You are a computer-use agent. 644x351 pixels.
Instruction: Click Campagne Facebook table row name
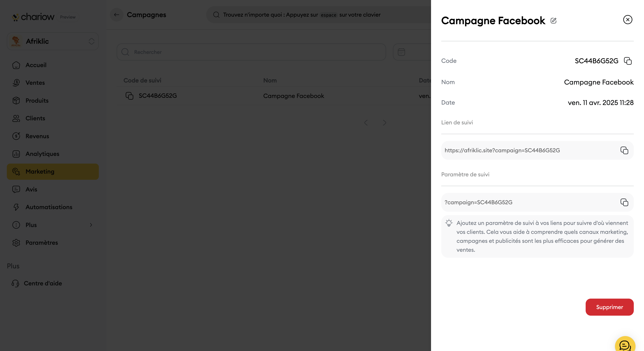[293, 96]
